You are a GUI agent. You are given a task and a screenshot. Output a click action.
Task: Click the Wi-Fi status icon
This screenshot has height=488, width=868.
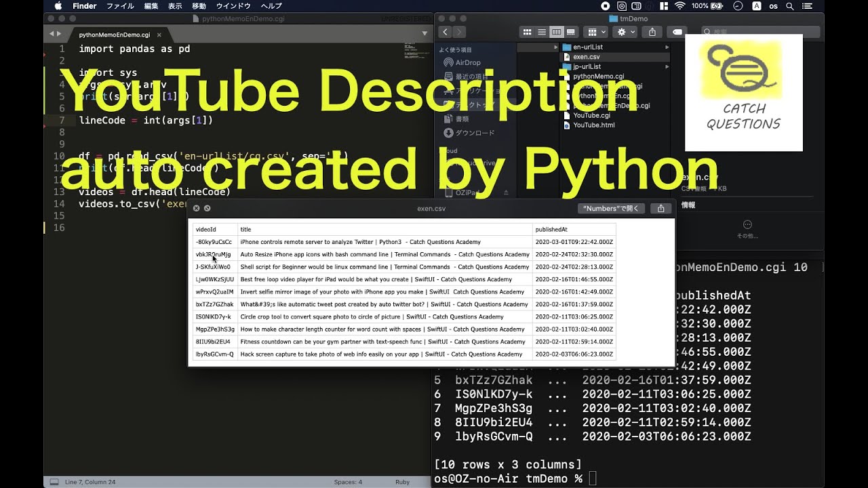(x=679, y=6)
